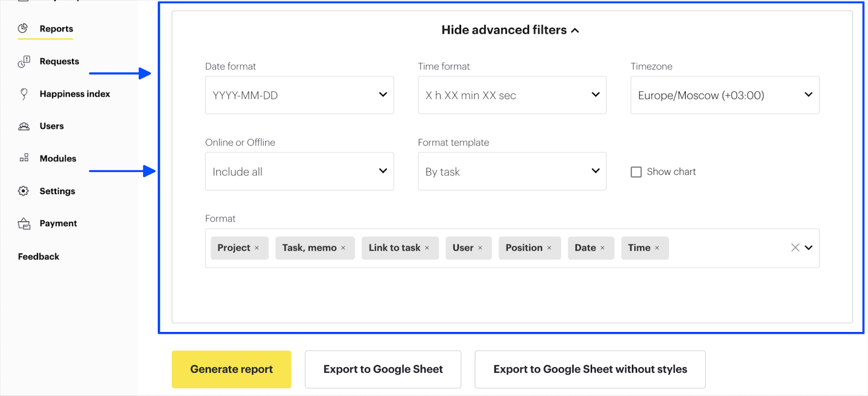The width and height of the screenshot is (868, 396).
Task: Open the Timezone dropdown
Action: coord(725,95)
